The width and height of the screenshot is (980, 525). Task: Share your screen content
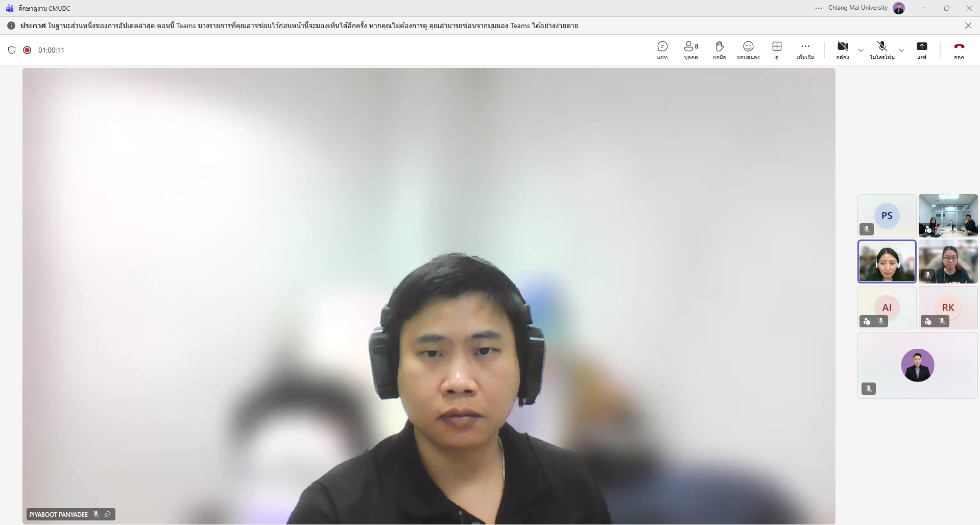pyautogui.click(x=922, y=50)
